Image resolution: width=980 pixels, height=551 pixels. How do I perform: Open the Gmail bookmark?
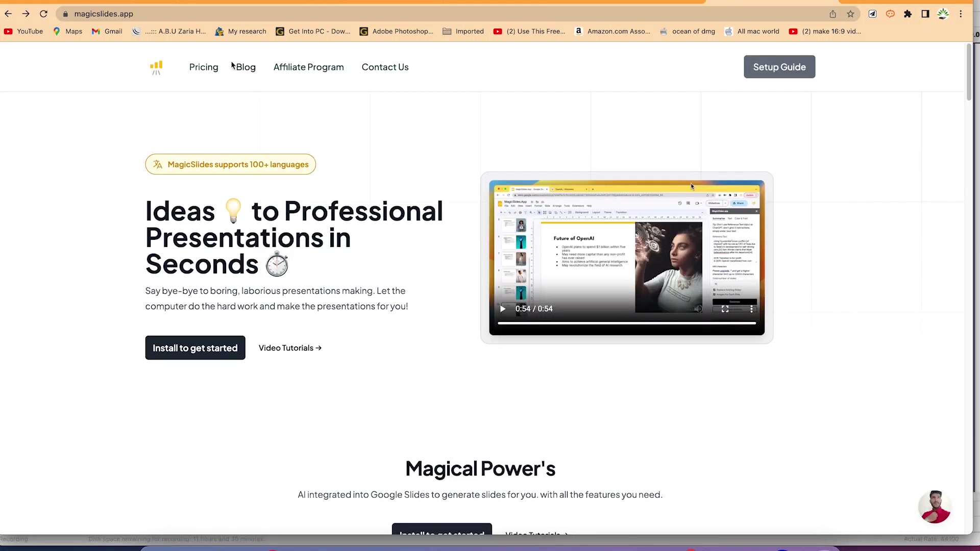click(x=107, y=31)
